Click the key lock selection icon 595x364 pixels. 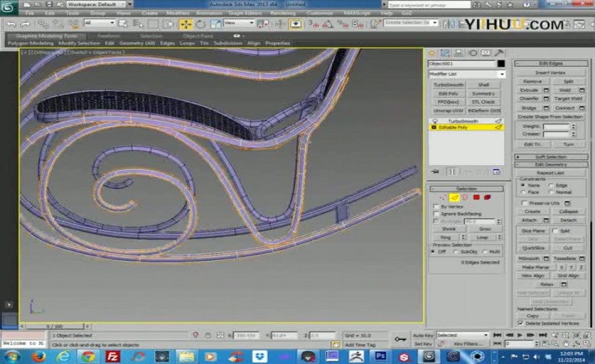pos(208,335)
